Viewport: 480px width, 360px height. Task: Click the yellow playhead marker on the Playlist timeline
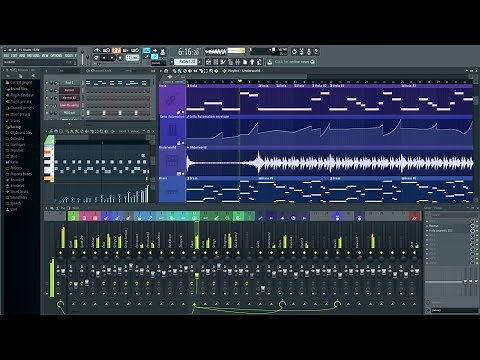[240, 81]
